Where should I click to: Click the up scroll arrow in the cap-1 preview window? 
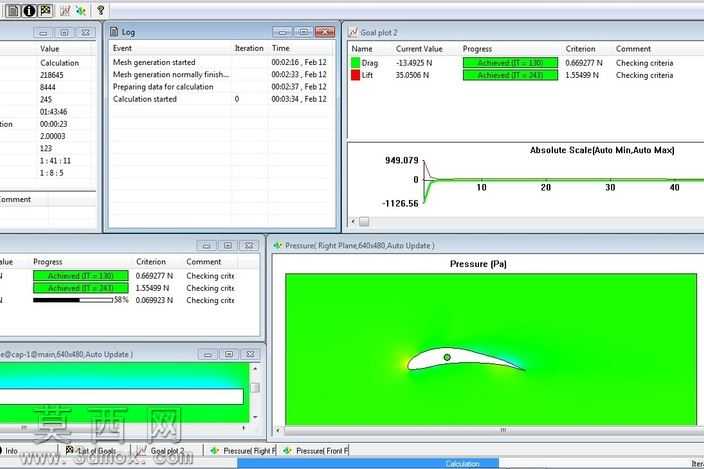[255, 368]
